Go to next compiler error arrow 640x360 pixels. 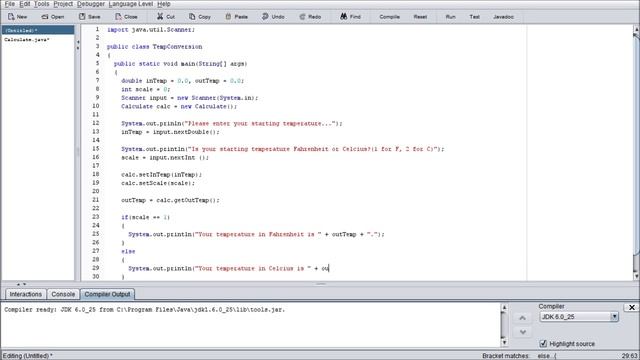[x=522, y=332]
